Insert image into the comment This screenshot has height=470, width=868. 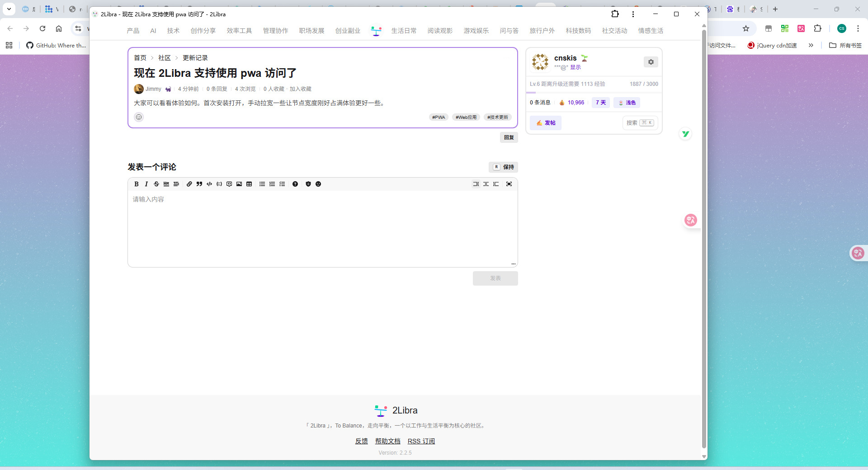[x=239, y=184]
